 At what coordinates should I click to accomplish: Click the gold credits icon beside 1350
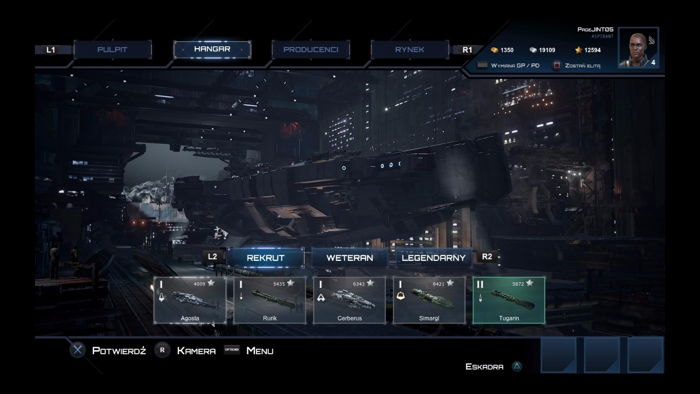494,50
